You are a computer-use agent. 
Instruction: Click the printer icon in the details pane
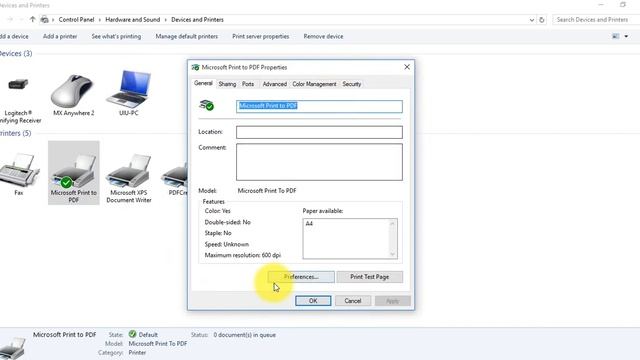pos(13,348)
